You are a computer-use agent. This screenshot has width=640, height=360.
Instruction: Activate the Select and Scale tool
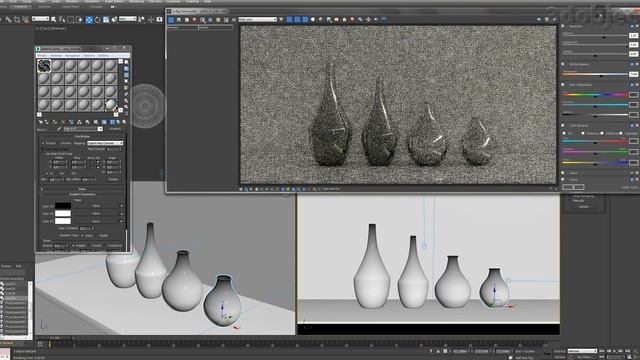point(106,19)
